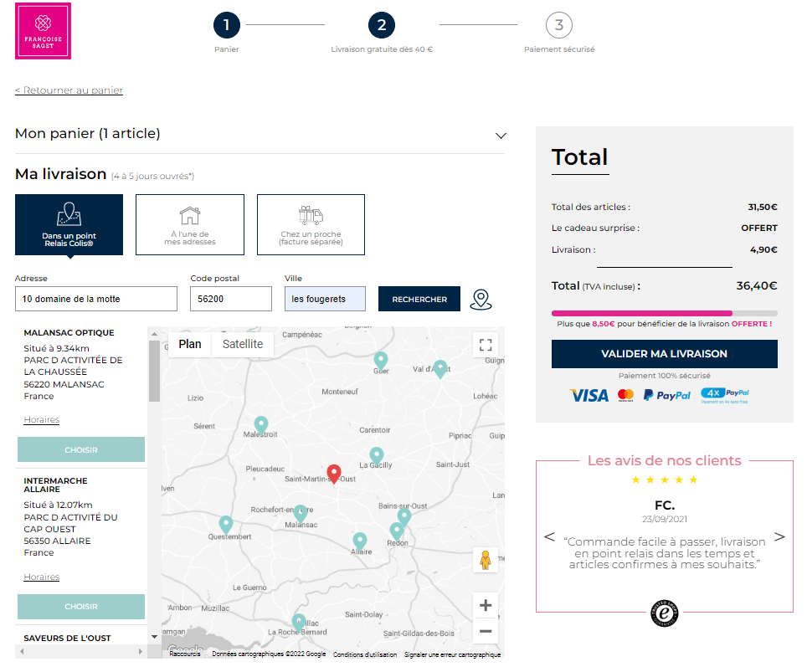
Task: Zoom in on the map
Action: pyautogui.click(x=486, y=605)
